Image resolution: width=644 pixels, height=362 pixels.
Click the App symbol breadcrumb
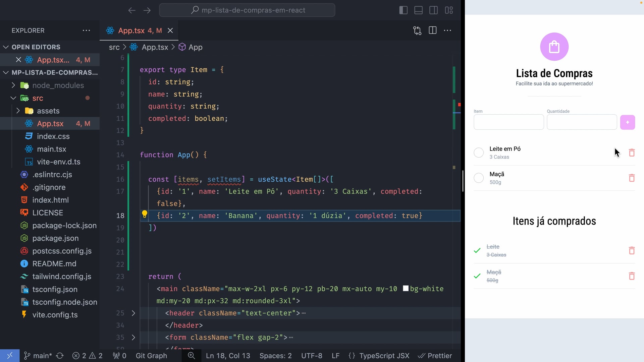pyautogui.click(x=195, y=47)
